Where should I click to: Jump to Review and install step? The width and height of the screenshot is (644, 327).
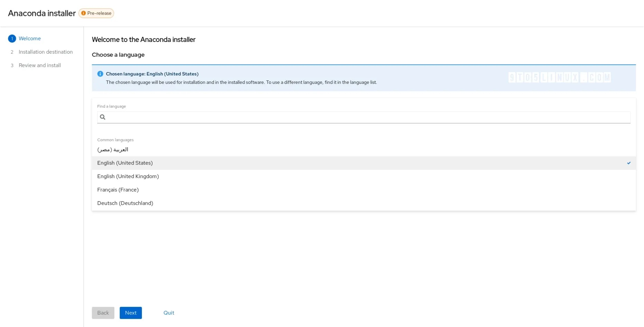40,65
